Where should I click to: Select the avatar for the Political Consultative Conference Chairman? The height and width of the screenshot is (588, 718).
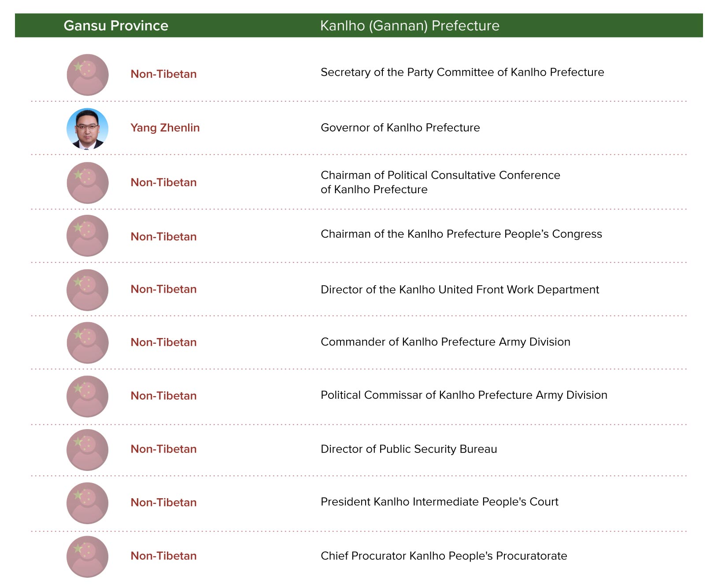(x=88, y=183)
